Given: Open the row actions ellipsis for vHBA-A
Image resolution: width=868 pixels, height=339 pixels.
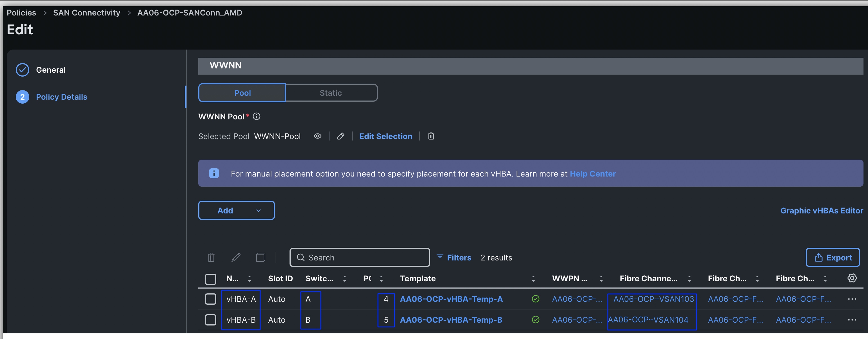Looking at the screenshot, I should click(x=852, y=298).
